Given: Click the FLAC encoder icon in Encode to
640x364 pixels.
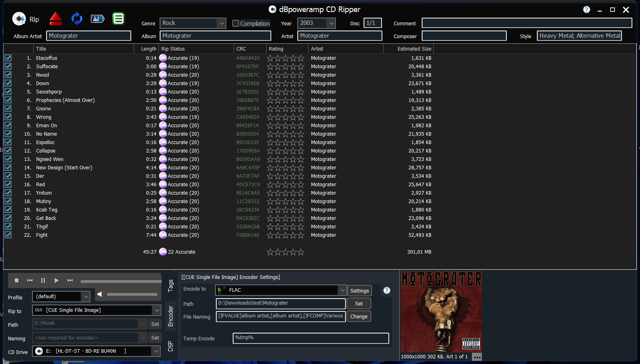Looking at the screenshot, I should pos(221,290).
